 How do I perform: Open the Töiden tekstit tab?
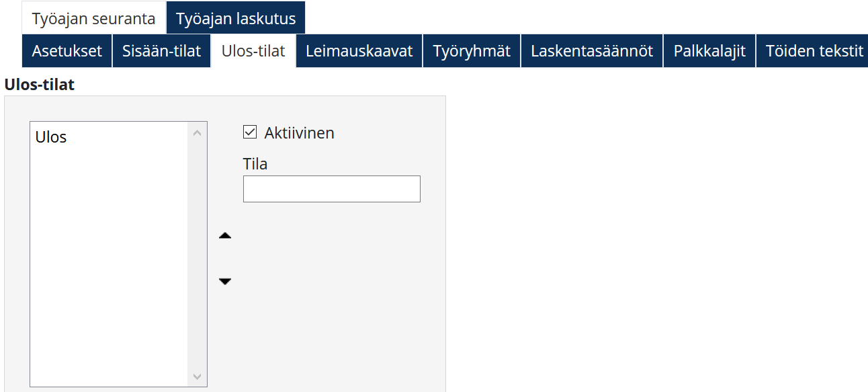click(x=814, y=51)
